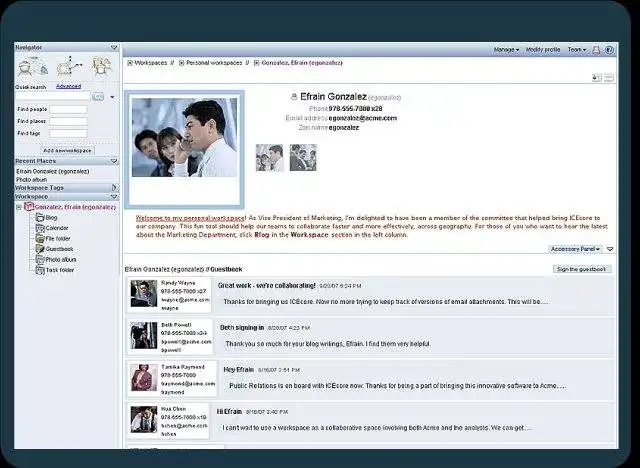The width and height of the screenshot is (640, 468).
Task: Click the Find people input field
Action: (x=68, y=109)
